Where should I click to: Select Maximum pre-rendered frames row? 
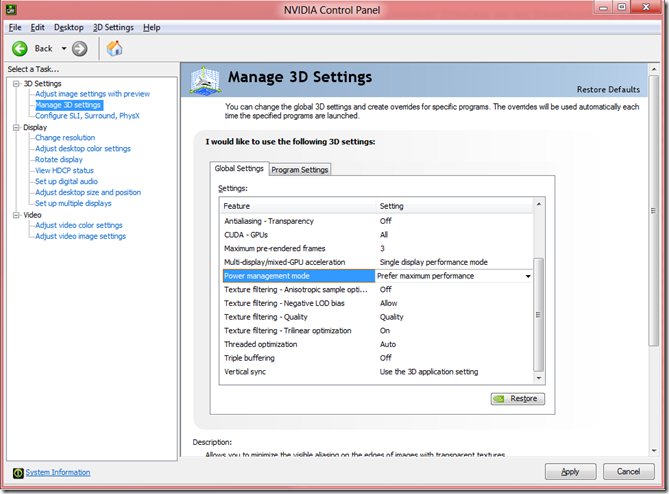(377, 249)
